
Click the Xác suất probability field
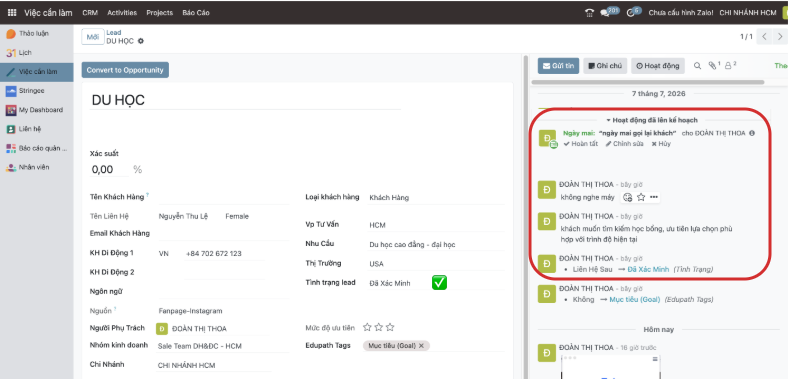coord(110,169)
